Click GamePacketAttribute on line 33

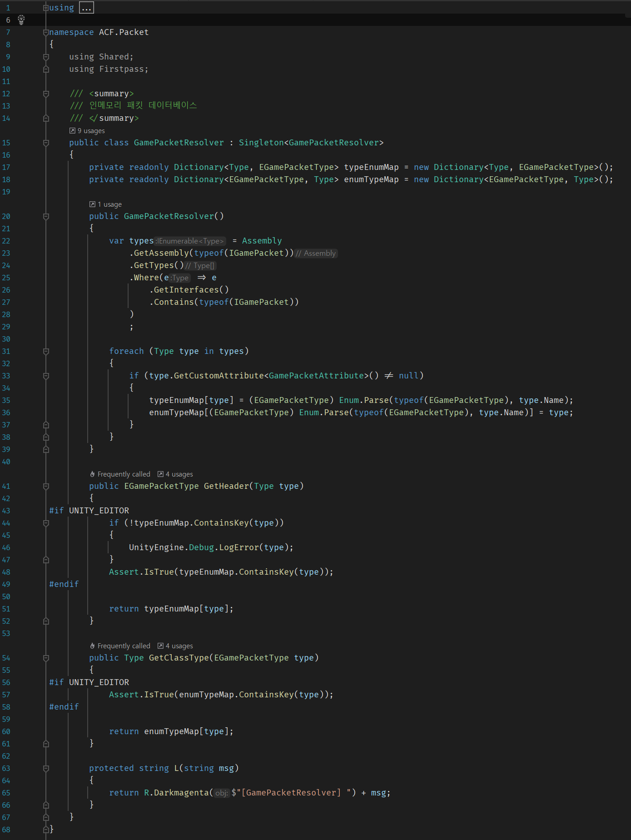pyautogui.click(x=316, y=376)
